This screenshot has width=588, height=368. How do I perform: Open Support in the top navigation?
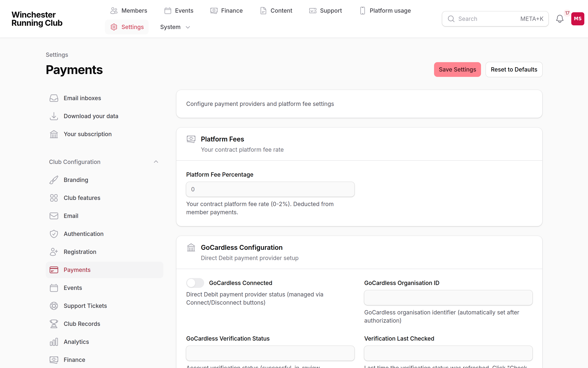(325, 11)
